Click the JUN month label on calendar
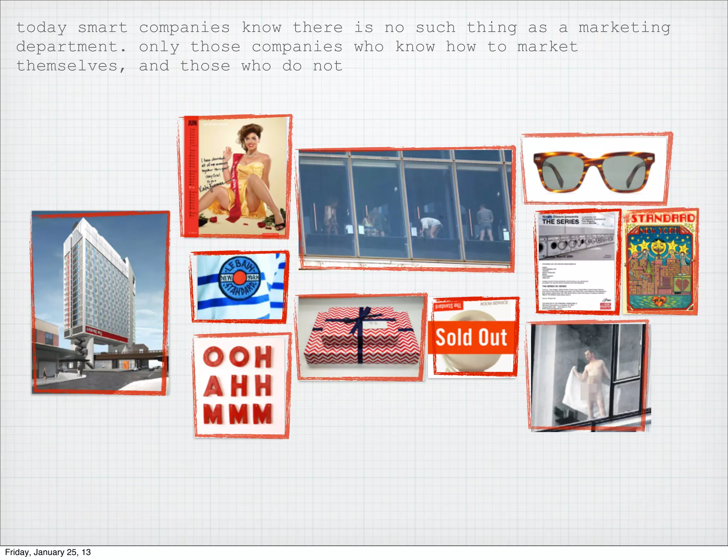728x560 pixels. click(x=192, y=123)
